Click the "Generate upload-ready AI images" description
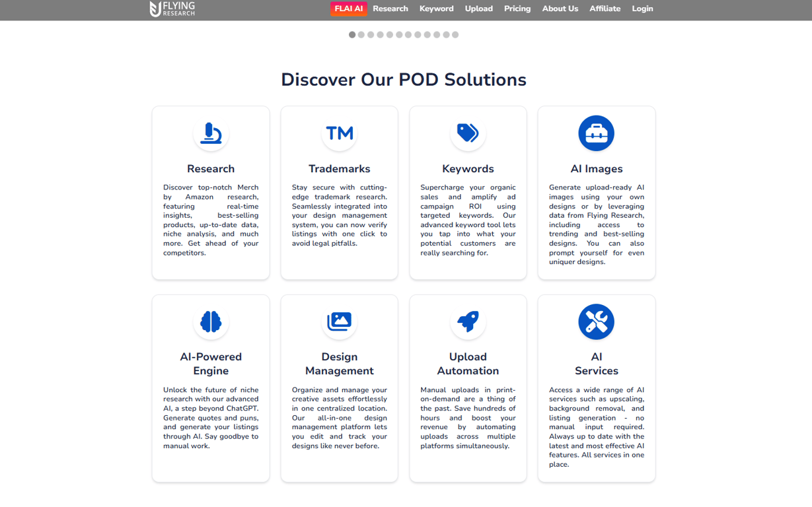 [x=597, y=224]
